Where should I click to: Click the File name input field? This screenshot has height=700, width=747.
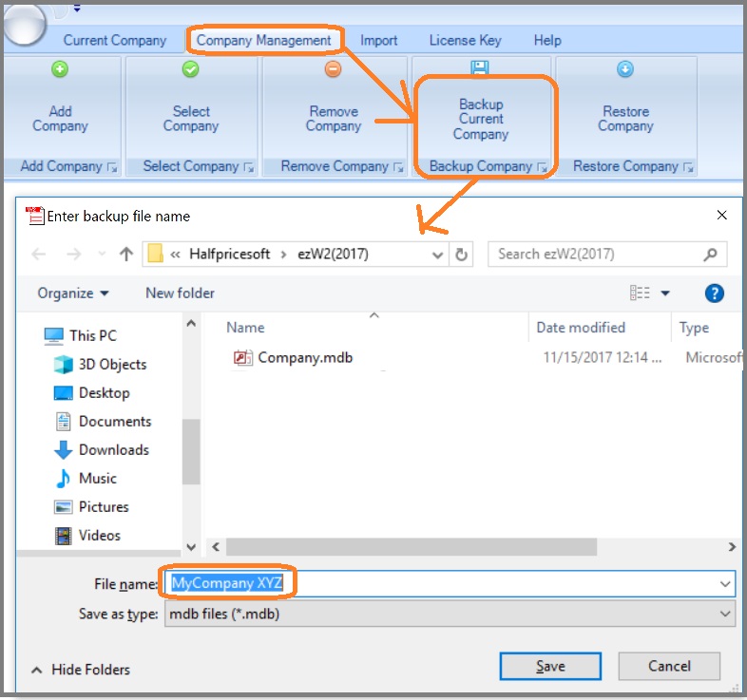(447, 583)
